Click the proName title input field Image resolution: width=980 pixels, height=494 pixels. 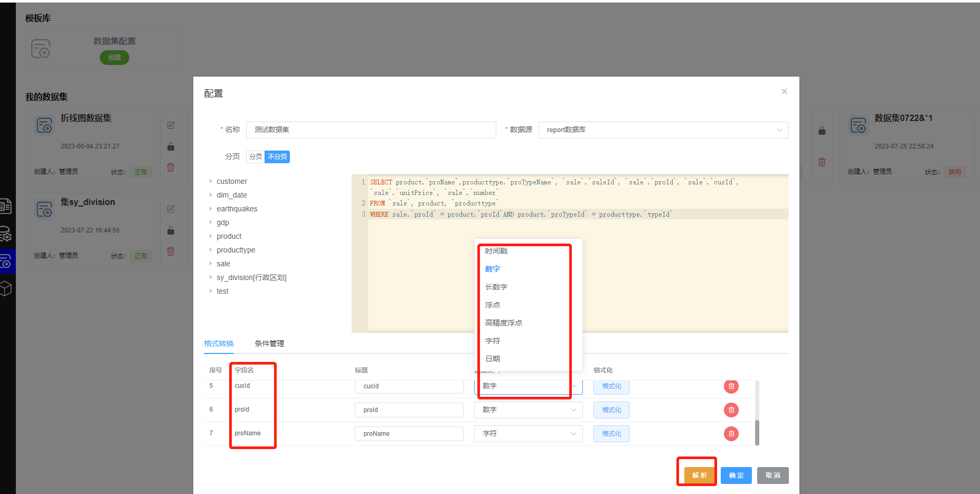point(409,434)
